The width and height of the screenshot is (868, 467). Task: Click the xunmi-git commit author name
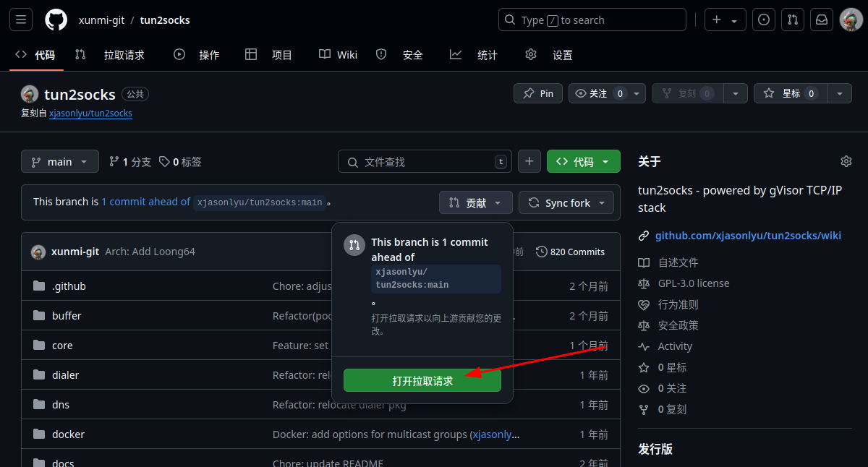[x=75, y=252]
